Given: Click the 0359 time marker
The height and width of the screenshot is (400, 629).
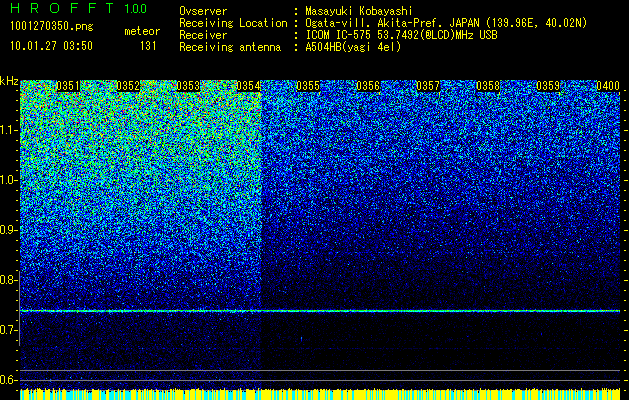Looking at the screenshot, I should [x=548, y=86].
